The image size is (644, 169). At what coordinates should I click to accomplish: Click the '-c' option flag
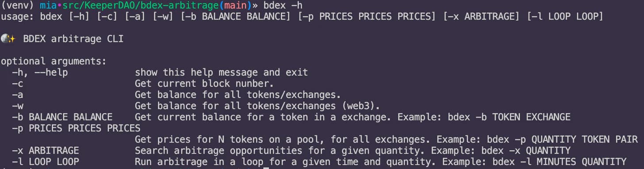(18, 84)
